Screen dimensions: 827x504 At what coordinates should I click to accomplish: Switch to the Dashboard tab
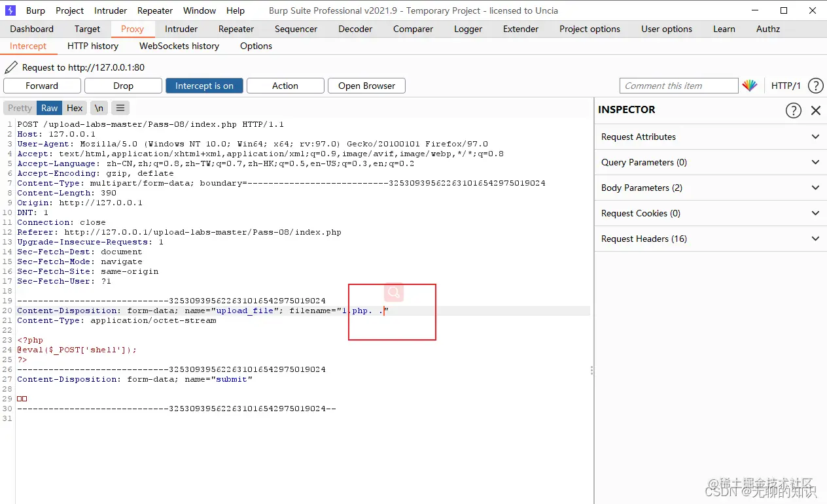32,29
